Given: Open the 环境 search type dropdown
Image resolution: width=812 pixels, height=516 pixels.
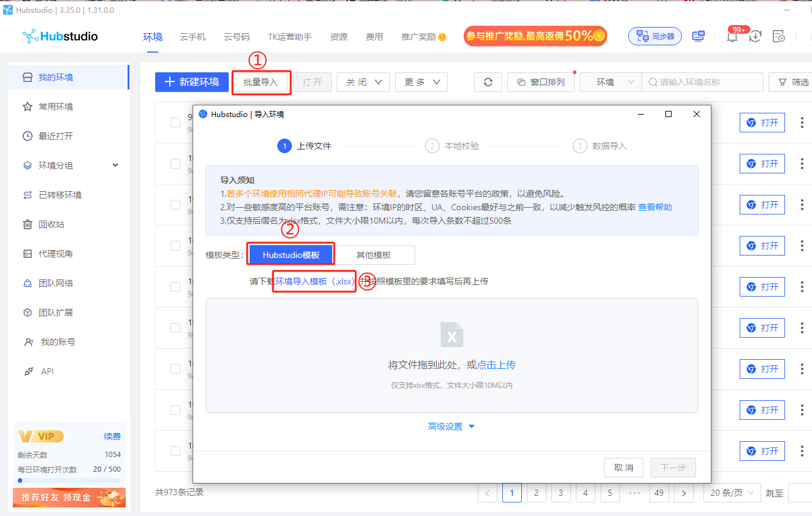Looking at the screenshot, I should pyautogui.click(x=611, y=82).
